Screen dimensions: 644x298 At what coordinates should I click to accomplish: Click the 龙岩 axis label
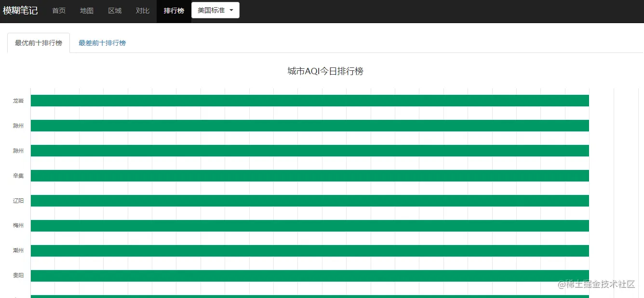pyautogui.click(x=18, y=101)
